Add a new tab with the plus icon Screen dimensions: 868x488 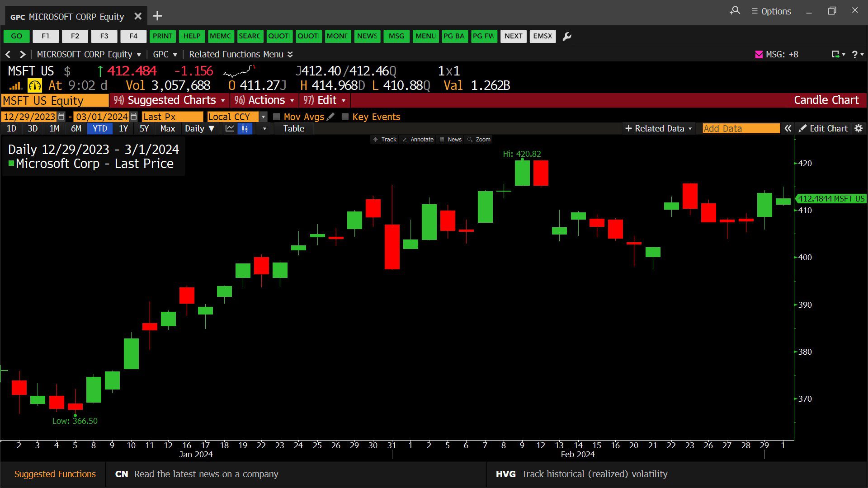point(157,16)
